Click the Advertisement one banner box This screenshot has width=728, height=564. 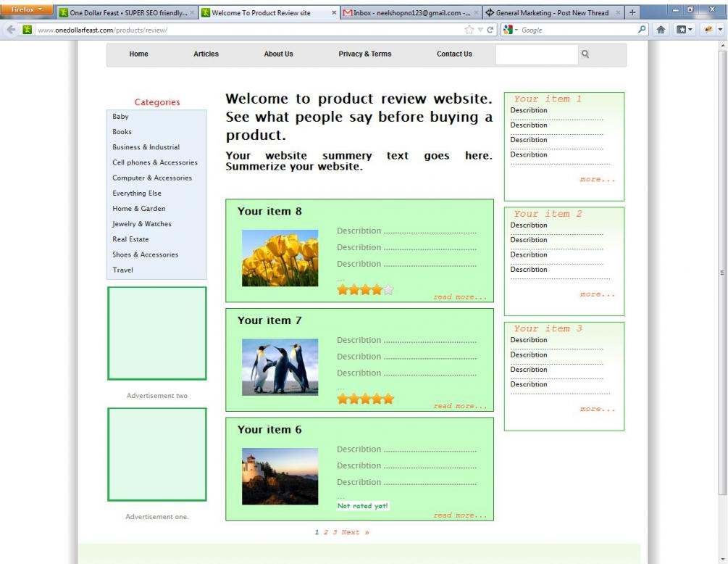157,455
